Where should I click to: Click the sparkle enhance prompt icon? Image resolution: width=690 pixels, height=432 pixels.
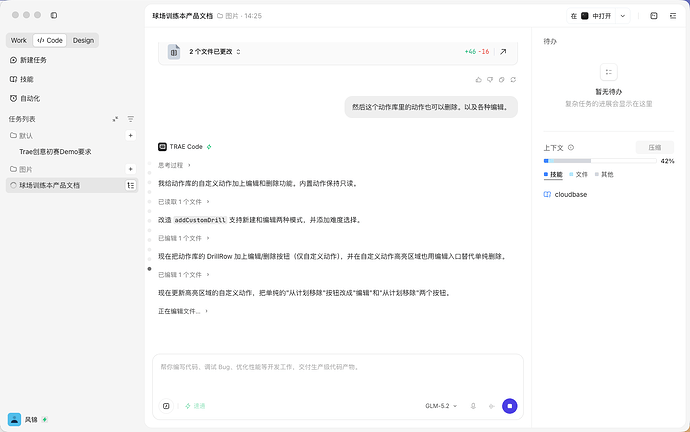pos(492,406)
